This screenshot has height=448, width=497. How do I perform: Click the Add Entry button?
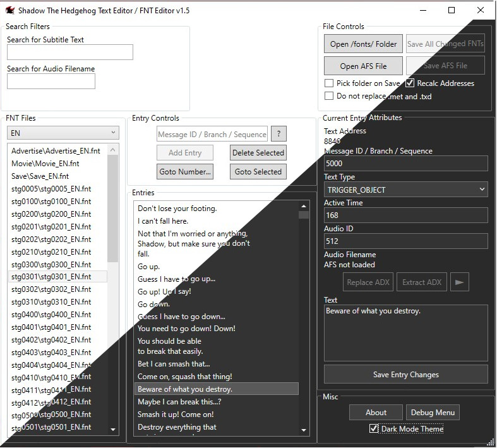tap(185, 153)
